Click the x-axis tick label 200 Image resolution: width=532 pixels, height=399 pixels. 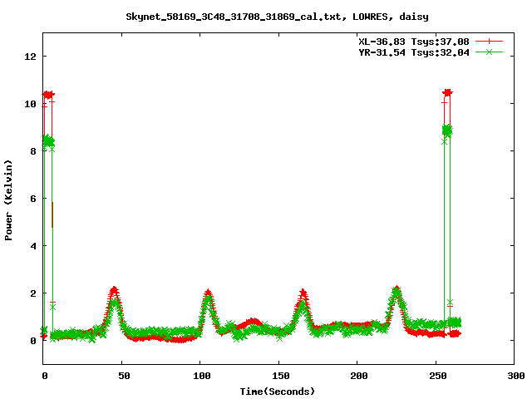(359, 376)
